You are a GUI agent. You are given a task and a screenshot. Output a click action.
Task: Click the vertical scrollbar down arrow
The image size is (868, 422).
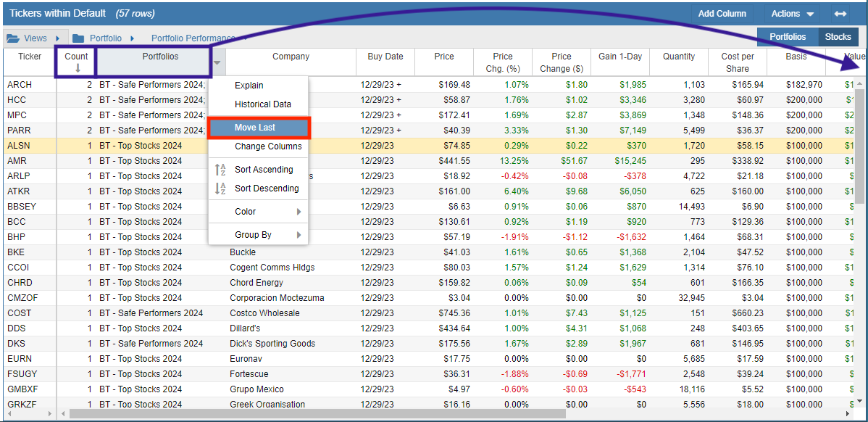[859, 400]
